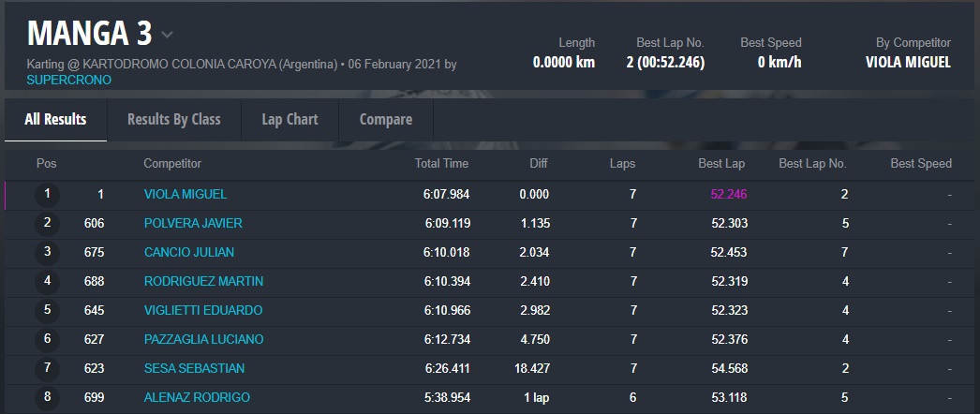Open the Compare tab
The width and height of the screenshot is (980, 414).
(385, 119)
